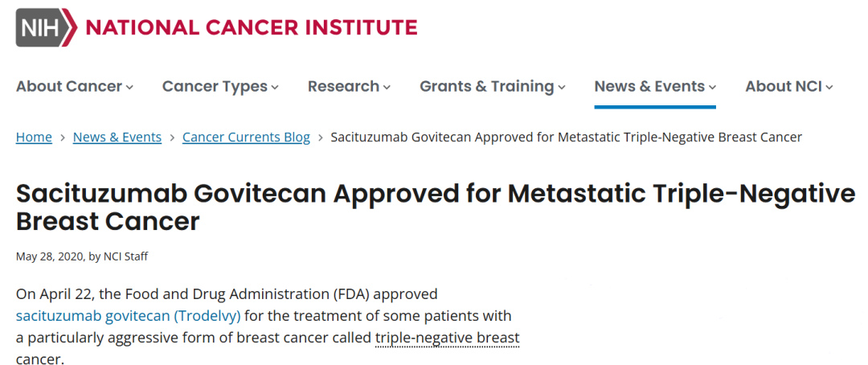The image size is (868, 365).
Task: Expand the About NCI chevron
Action: point(829,87)
